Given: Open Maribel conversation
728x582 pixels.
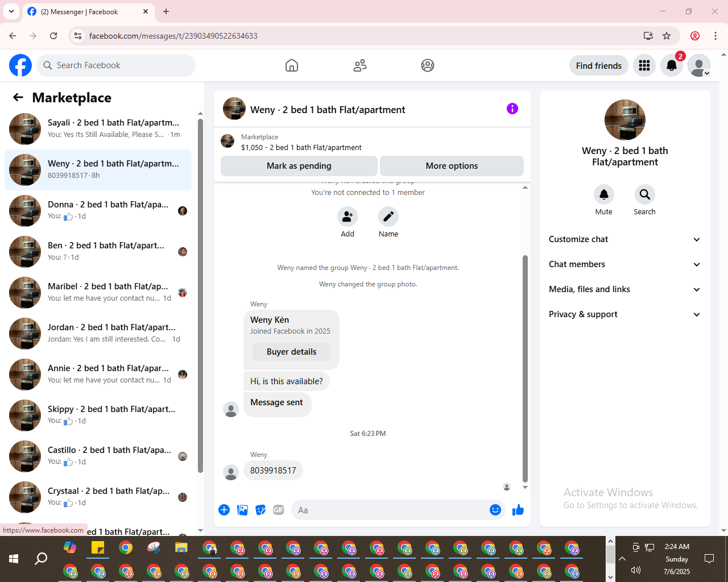Looking at the screenshot, I should click(98, 293).
